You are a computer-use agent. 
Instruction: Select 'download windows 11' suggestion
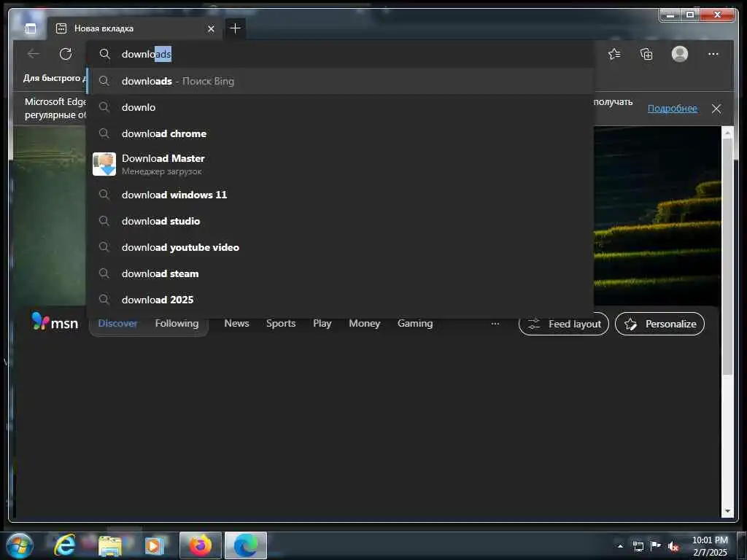[340, 194]
